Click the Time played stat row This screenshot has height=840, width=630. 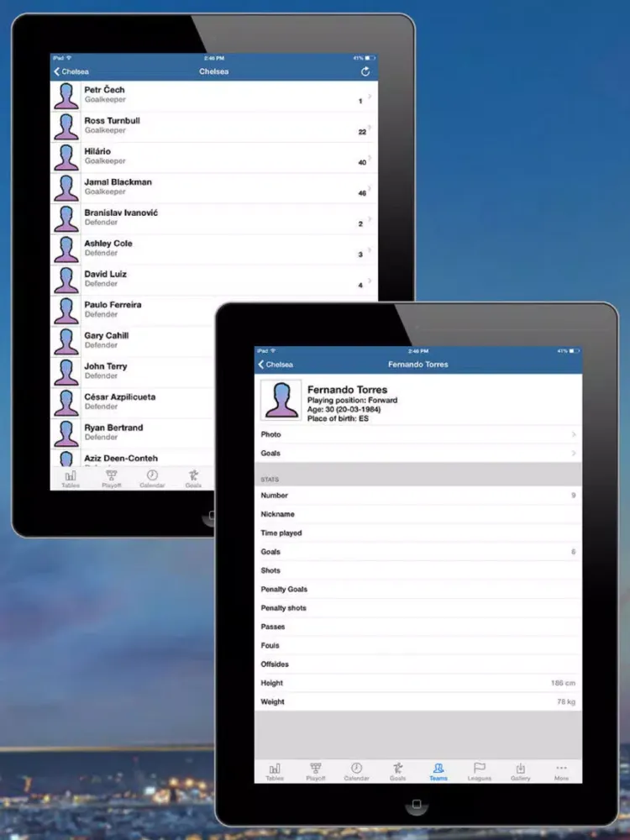click(417, 533)
